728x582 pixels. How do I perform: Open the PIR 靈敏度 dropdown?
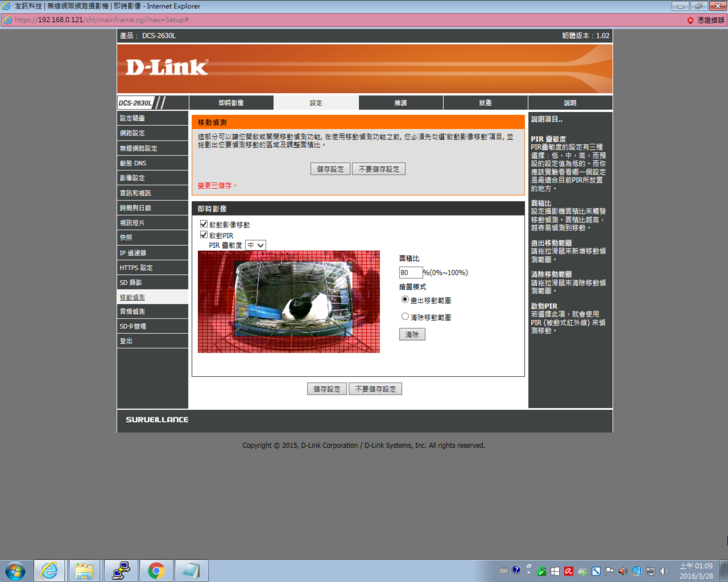pos(255,245)
